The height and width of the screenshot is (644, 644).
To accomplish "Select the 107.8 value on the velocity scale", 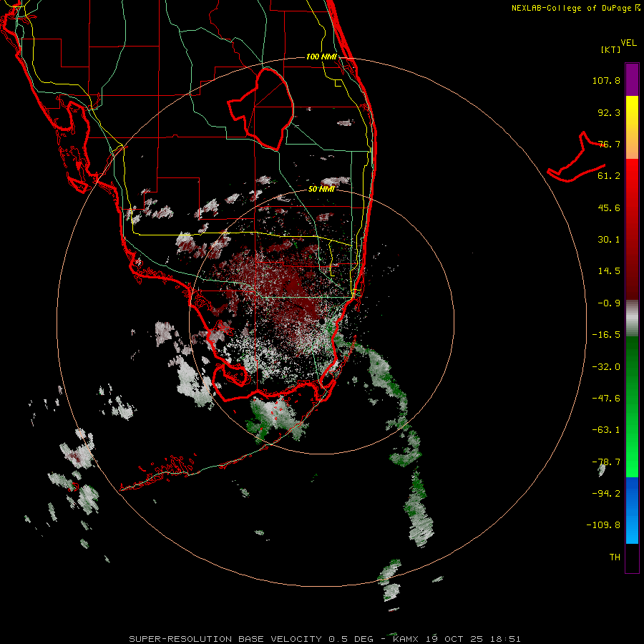I will (x=606, y=80).
